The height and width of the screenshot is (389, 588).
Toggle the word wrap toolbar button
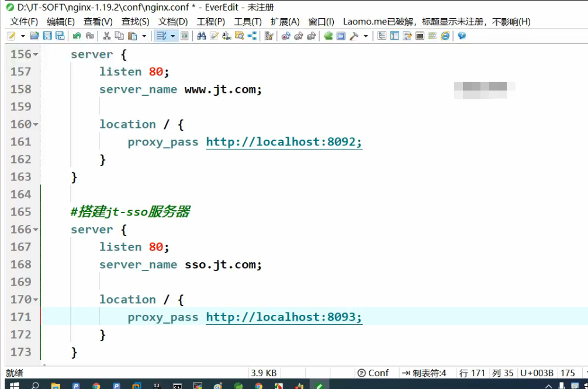161,36
